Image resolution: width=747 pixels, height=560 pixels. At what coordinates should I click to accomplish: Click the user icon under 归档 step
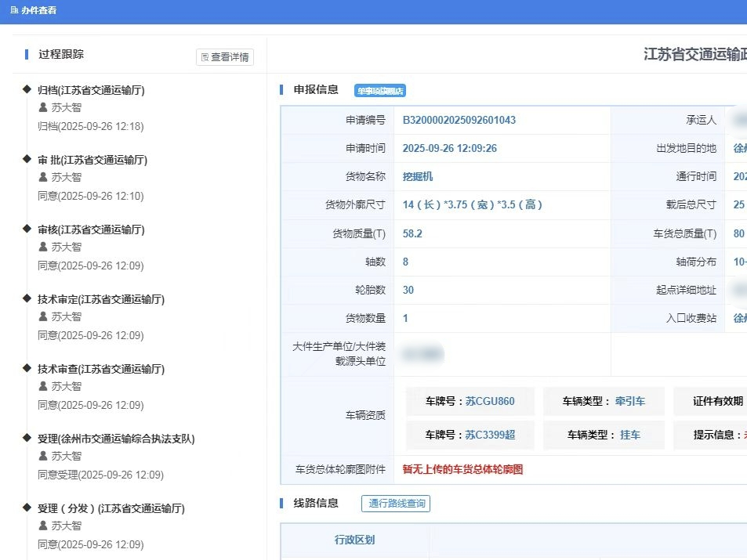(44, 108)
